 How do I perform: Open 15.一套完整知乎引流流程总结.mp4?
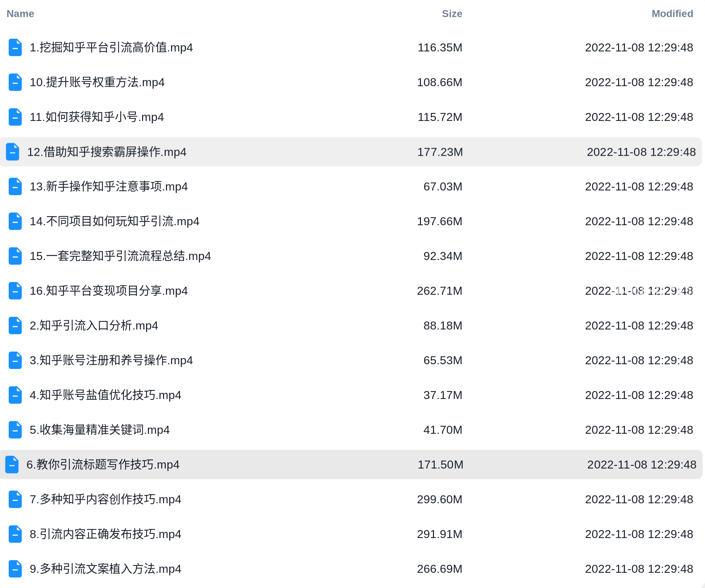pyautogui.click(x=120, y=256)
